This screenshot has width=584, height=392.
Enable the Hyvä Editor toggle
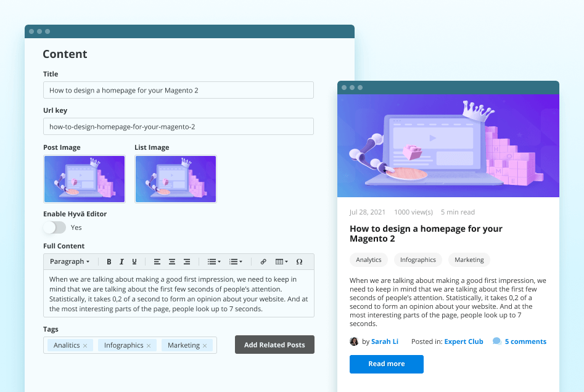click(53, 227)
